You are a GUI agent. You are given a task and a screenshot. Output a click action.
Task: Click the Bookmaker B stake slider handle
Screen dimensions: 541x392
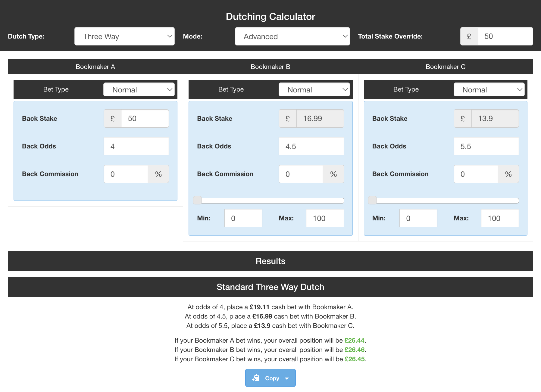pos(197,200)
